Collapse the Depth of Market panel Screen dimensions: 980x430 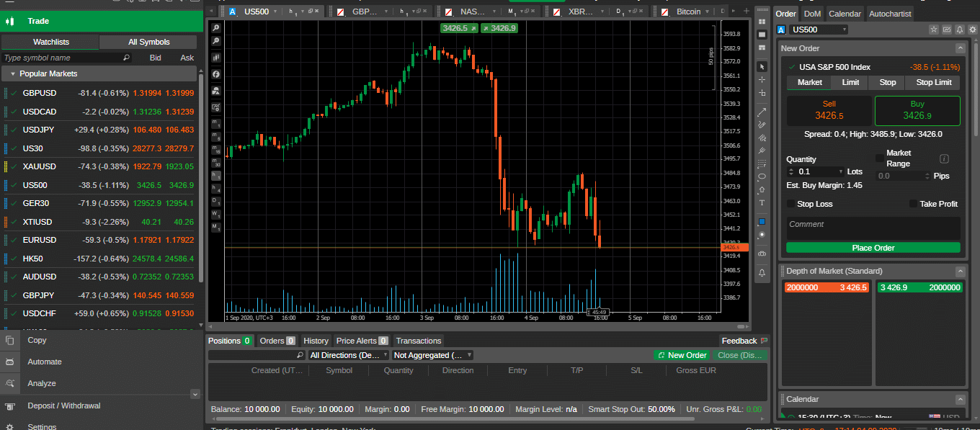(x=960, y=271)
